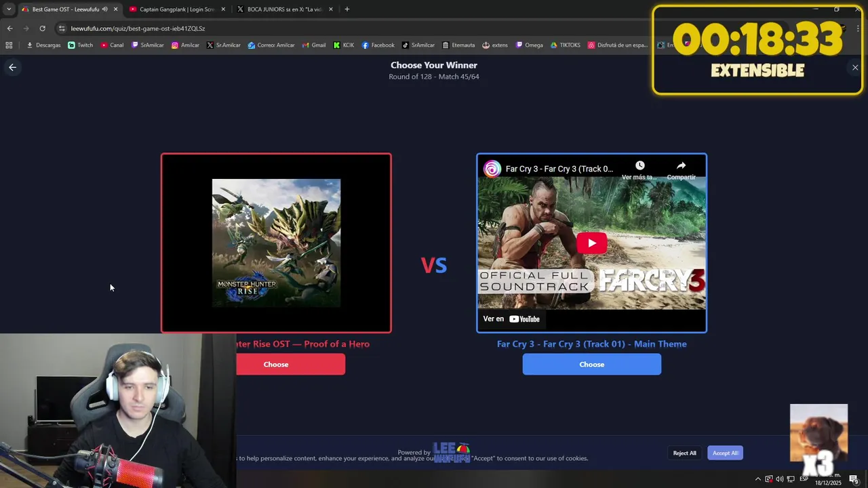The image size is (868, 488).
Task: Play the Far Cry 3 YouTube video
Action: (x=592, y=243)
